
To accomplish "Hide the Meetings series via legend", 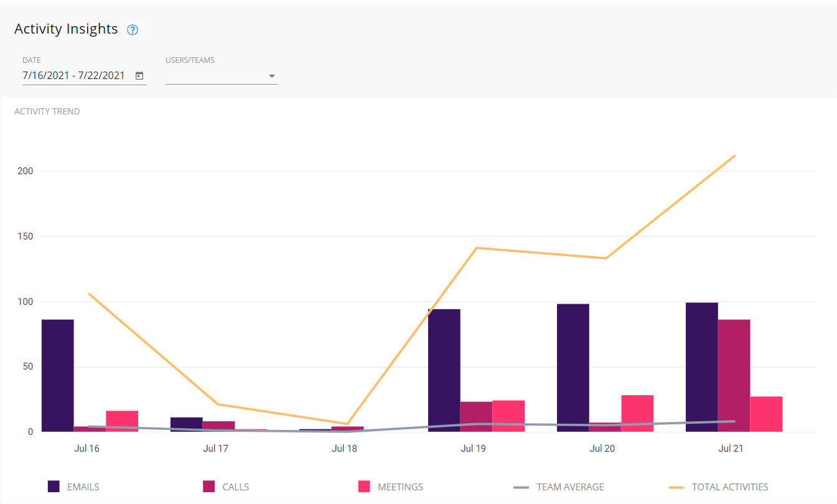I will pos(400,487).
